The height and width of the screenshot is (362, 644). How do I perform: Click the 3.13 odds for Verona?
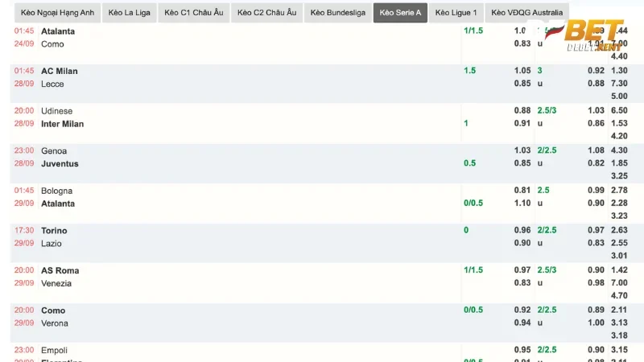(619, 323)
